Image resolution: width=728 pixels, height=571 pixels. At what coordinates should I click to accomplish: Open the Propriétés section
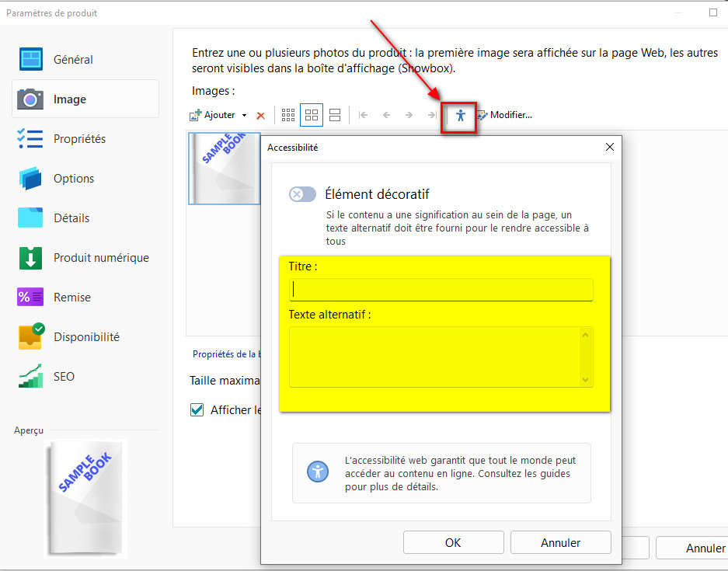pyautogui.click(x=85, y=138)
